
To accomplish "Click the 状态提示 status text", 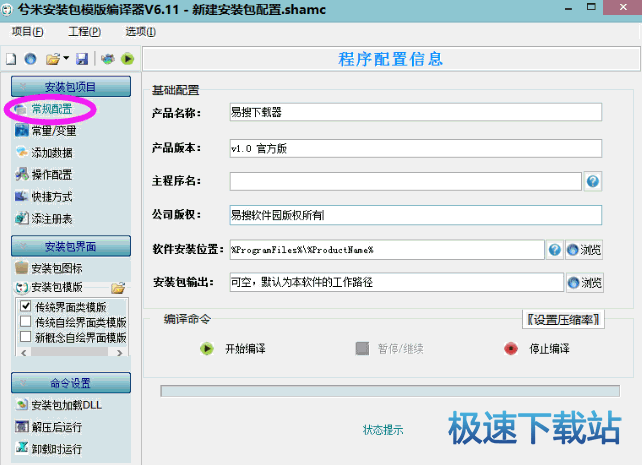I will pos(383,430).
